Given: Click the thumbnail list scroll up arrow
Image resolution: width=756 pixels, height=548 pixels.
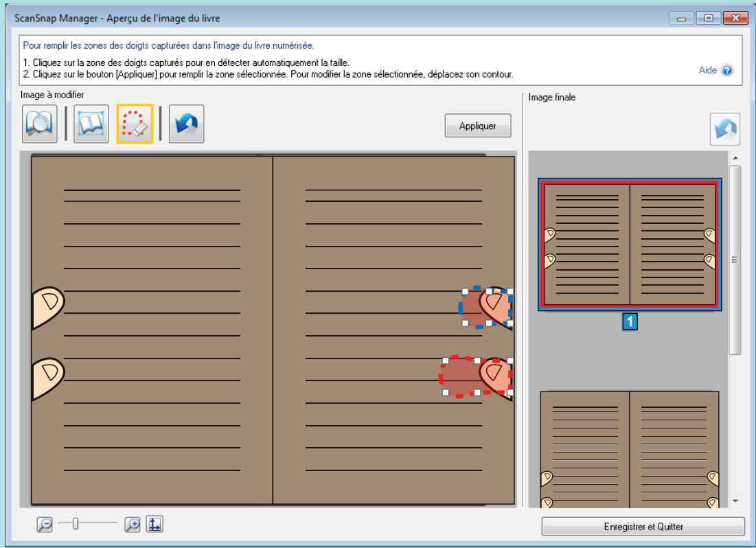Looking at the screenshot, I should click(x=735, y=158).
